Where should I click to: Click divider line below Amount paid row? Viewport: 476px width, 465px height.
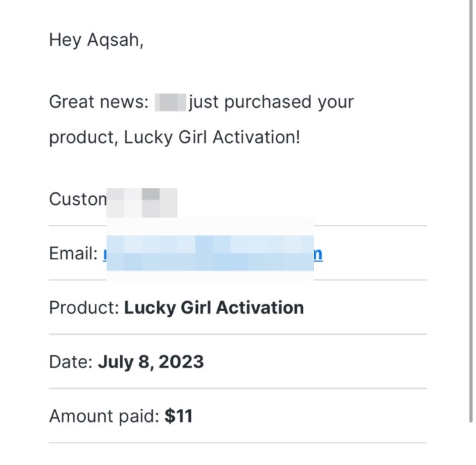(237, 442)
